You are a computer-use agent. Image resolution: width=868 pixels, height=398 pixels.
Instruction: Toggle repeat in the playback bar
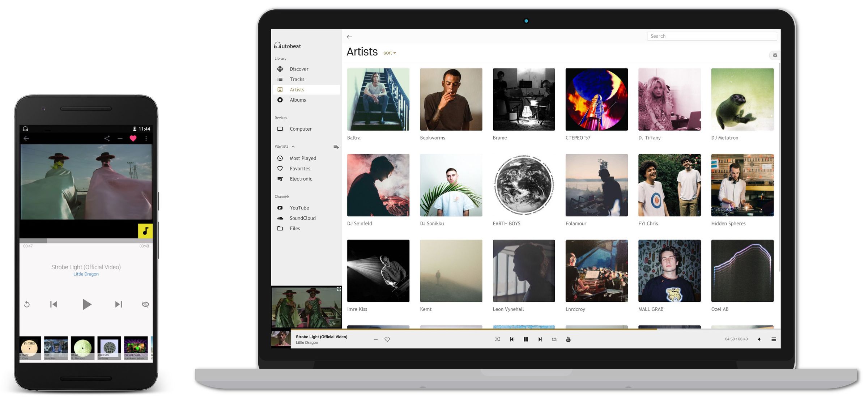coord(554,339)
